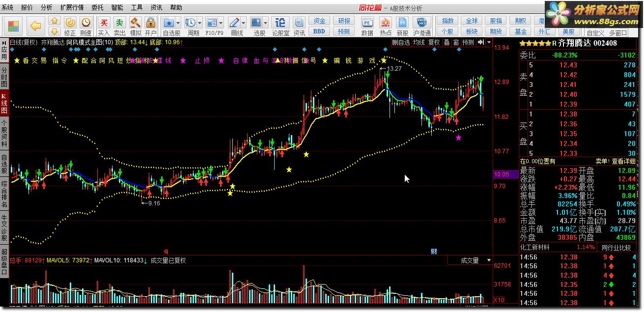
Task: Click the 新股 IPO icon
Action: [402, 26]
